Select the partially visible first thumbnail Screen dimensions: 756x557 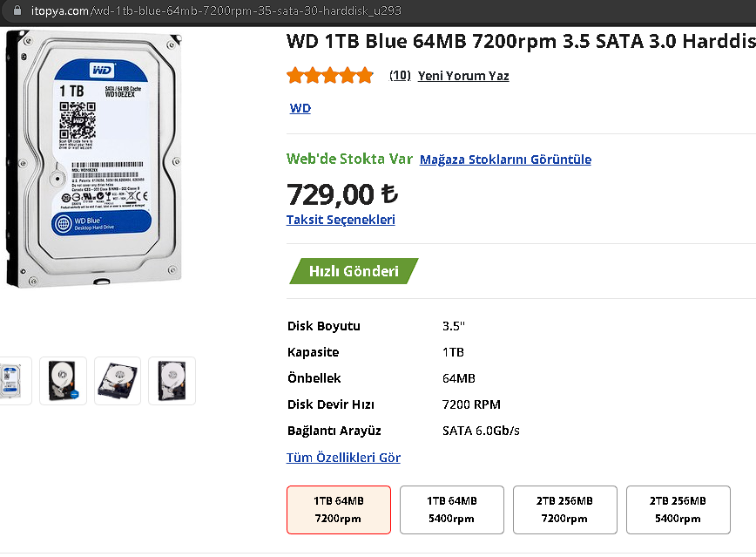pyautogui.click(x=14, y=381)
